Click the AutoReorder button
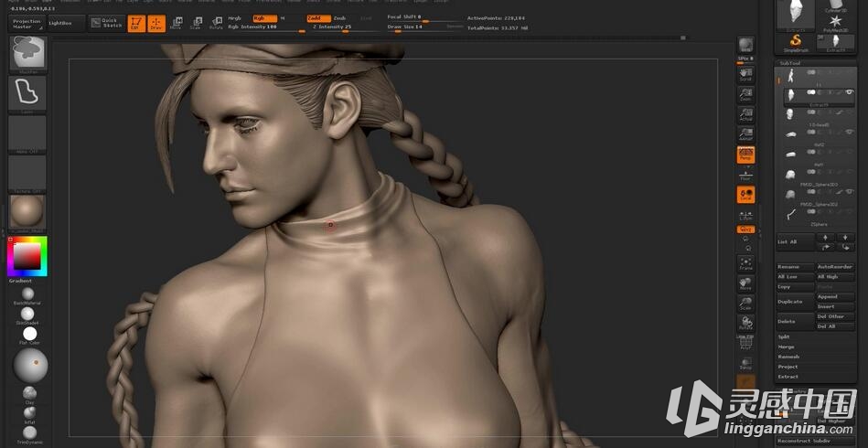This screenshot has width=868, height=448. 836,267
